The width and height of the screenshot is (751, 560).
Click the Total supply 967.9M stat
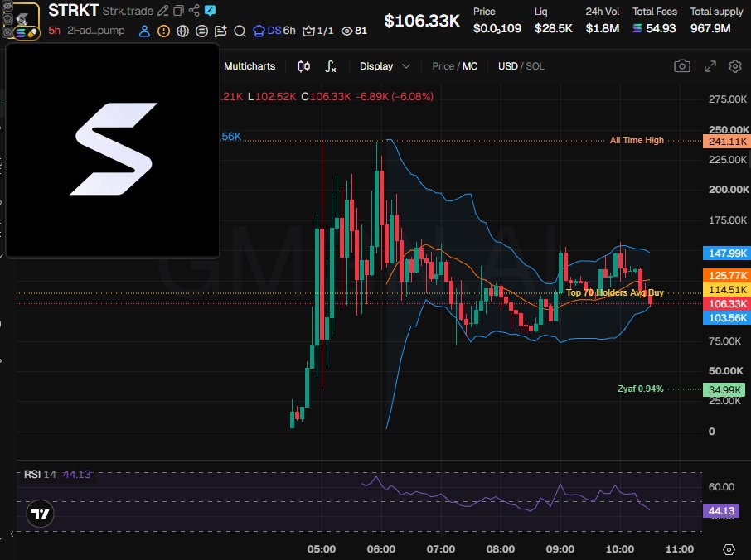coord(716,21)
